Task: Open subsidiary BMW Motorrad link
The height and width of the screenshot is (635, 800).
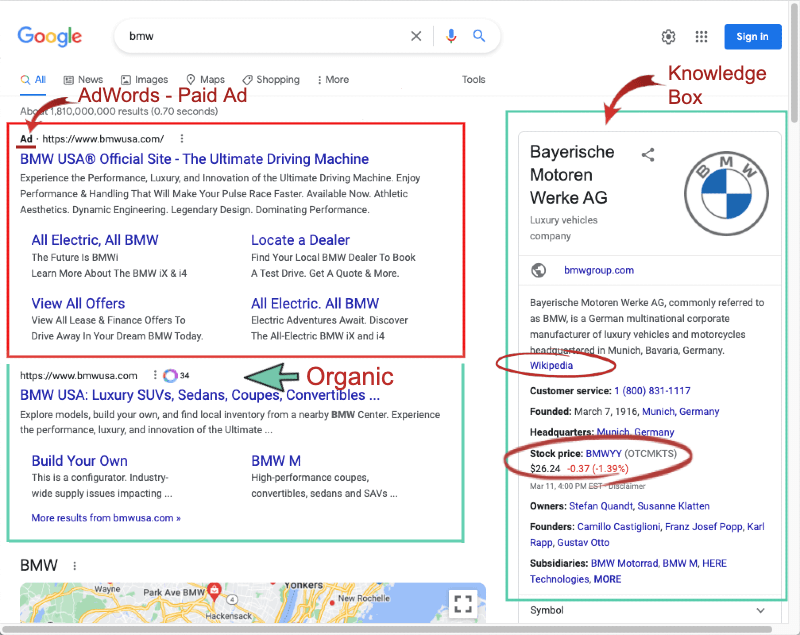Action: 624,564
